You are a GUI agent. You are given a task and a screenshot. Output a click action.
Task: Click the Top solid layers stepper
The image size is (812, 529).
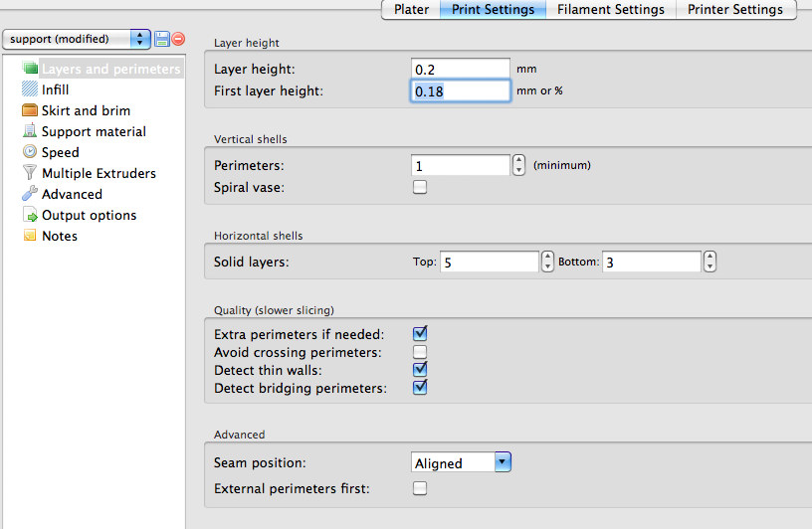tap(547, 262)
